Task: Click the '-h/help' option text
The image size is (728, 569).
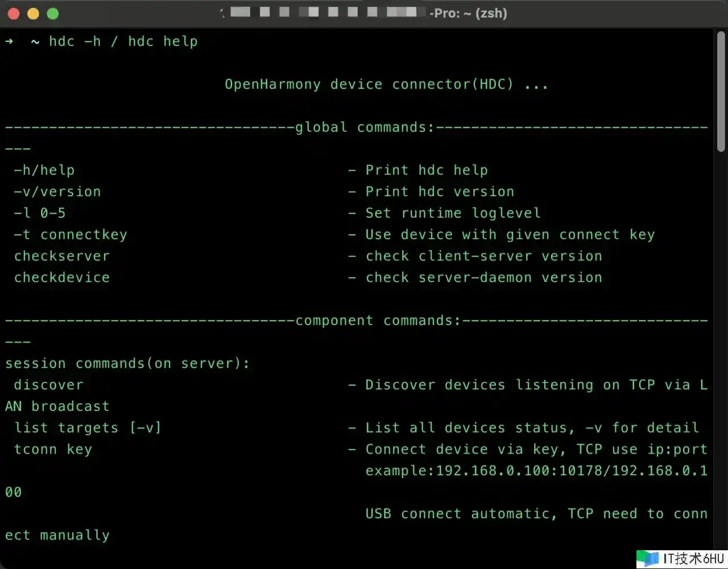Action: [x=44, y=171]
